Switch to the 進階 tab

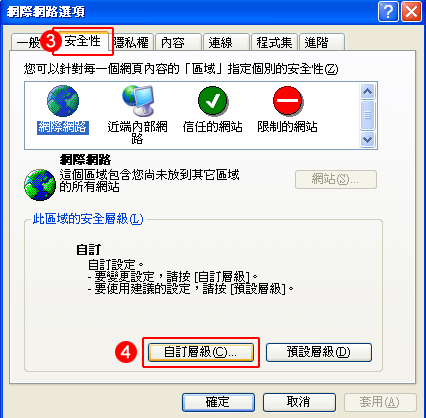pos(322,43)
